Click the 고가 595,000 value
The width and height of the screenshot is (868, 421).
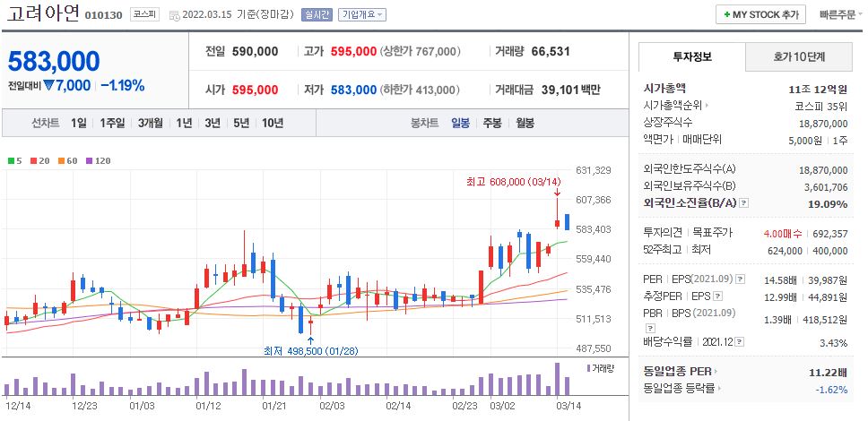tap(353, 52)
